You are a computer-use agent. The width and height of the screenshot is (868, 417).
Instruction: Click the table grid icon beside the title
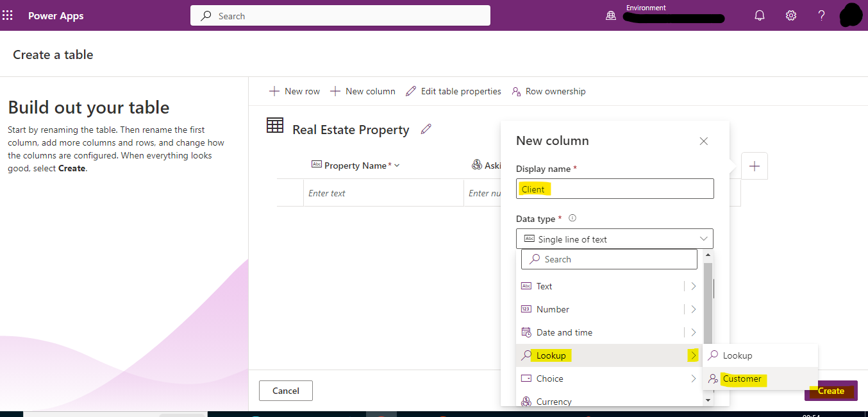(275, 126)
